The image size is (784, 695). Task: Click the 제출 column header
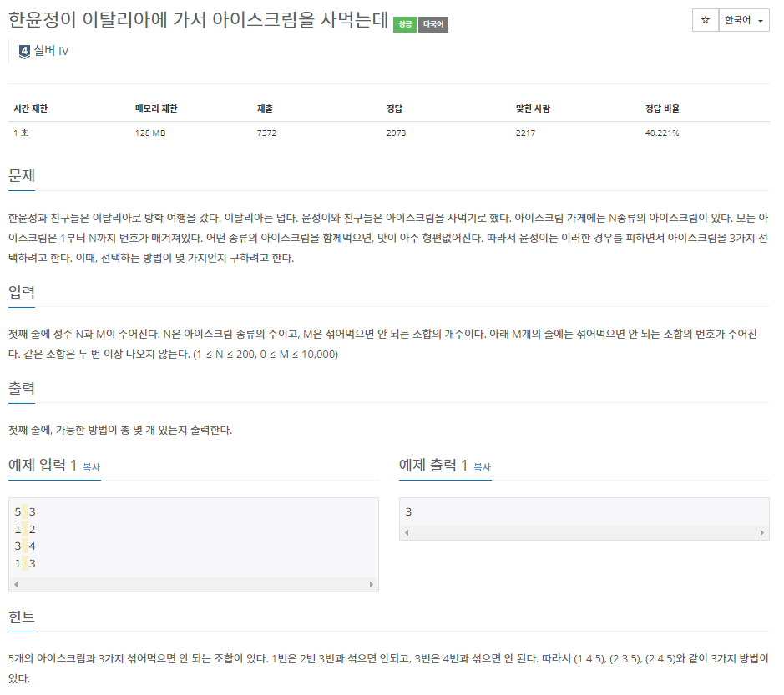pyautogui.click(x=265, y=108)
